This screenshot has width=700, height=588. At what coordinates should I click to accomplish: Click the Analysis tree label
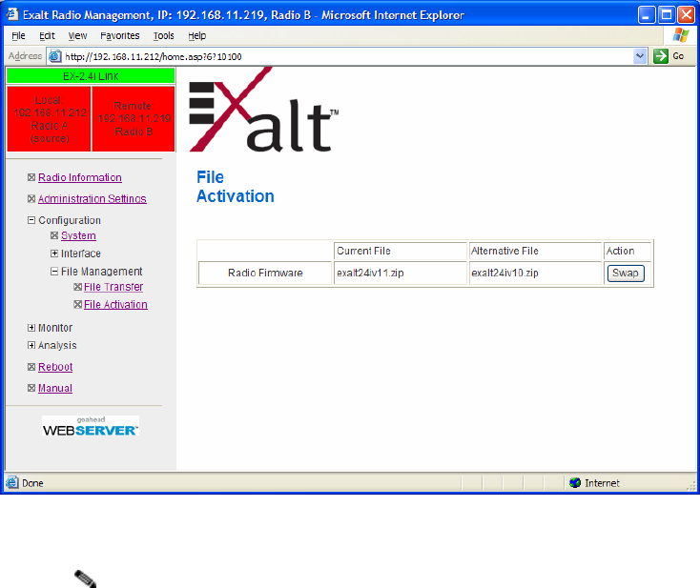click(57, 345)
